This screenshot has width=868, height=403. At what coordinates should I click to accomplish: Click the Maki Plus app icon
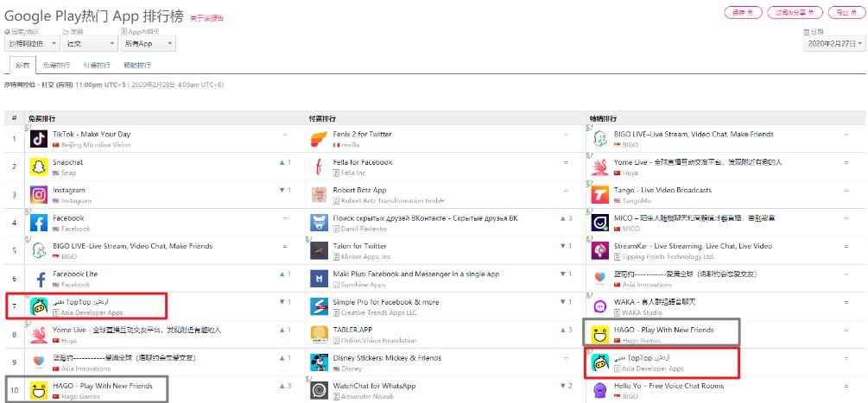319,279
